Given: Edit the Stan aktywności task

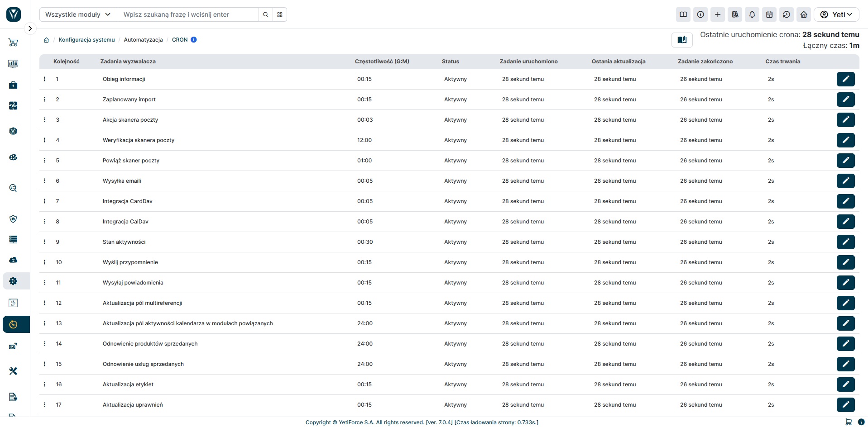Looking at the screenshot, I should (845, 242).
